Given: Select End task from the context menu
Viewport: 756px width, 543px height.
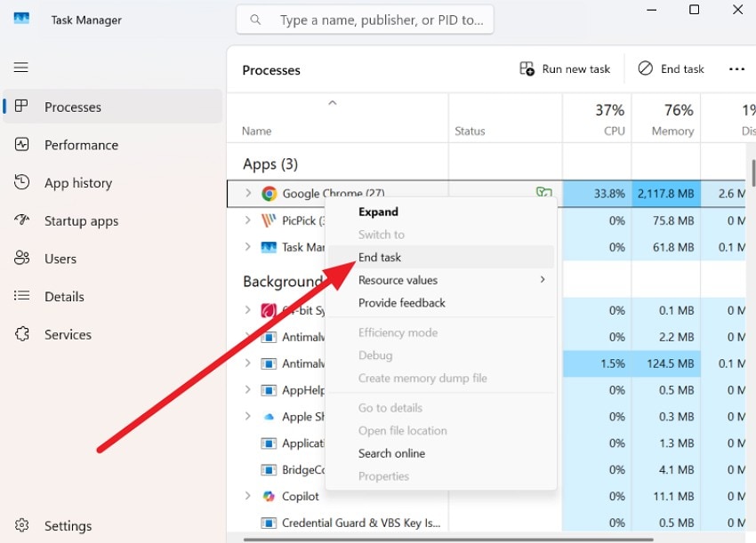Looking at the screenshot, I should (380, 257).
